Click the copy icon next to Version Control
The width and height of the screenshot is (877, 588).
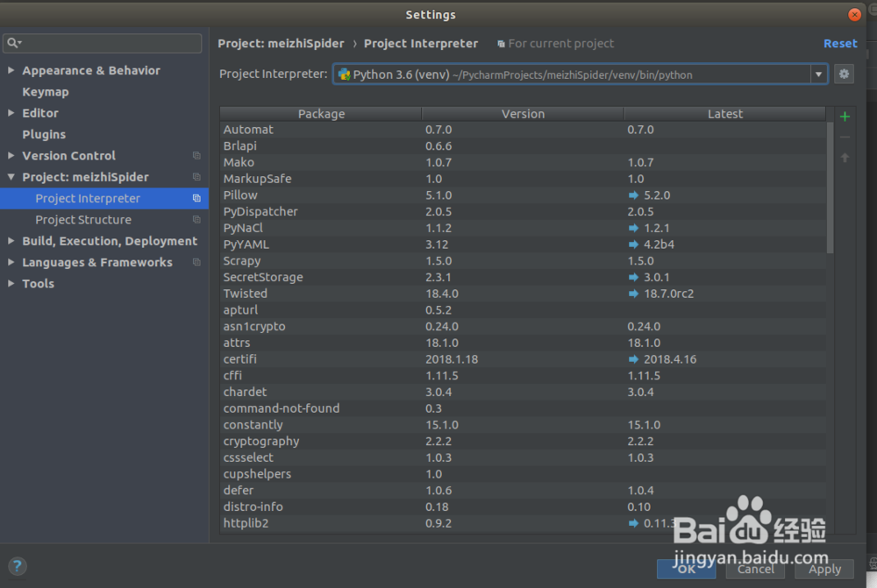click(x=196, y=155)
